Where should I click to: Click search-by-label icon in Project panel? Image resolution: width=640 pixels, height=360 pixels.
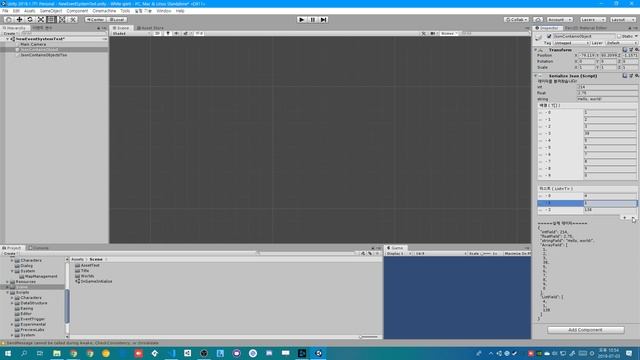click(370, 253)
